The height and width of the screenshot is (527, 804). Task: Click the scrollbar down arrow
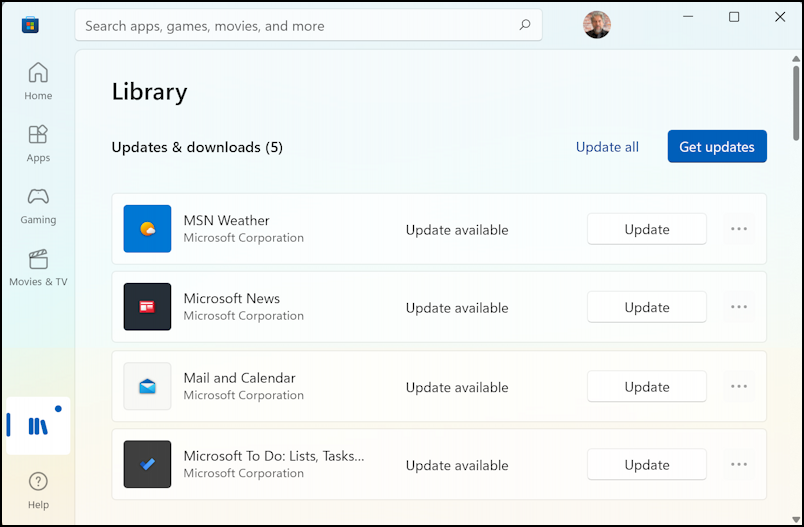point(796,519)
